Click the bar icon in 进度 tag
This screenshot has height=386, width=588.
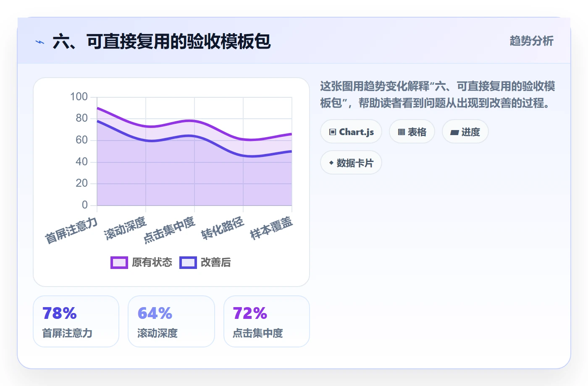point(454,133)
